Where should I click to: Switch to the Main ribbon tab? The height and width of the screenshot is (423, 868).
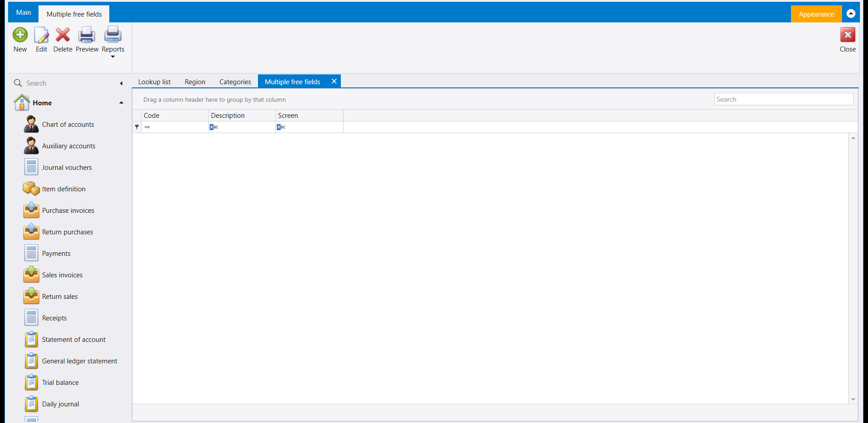tap(24, 13)
